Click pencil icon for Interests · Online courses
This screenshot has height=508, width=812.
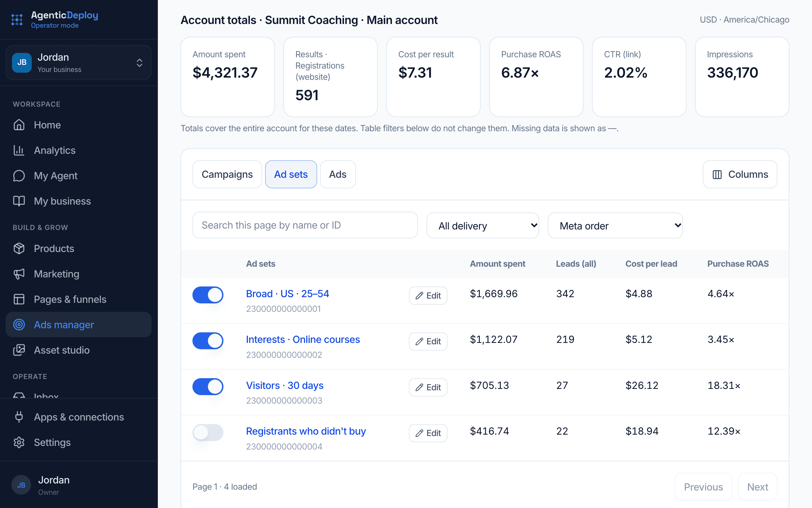tap(420, 342)
